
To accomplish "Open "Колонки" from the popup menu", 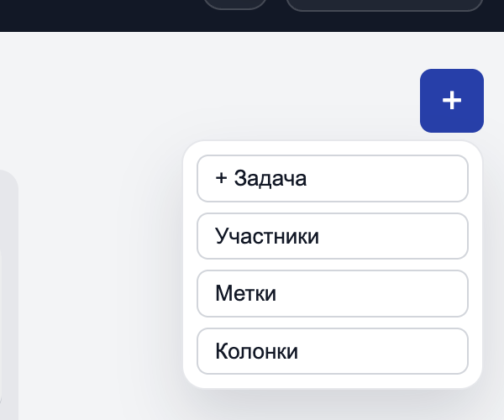I will [x=332, y=350].
